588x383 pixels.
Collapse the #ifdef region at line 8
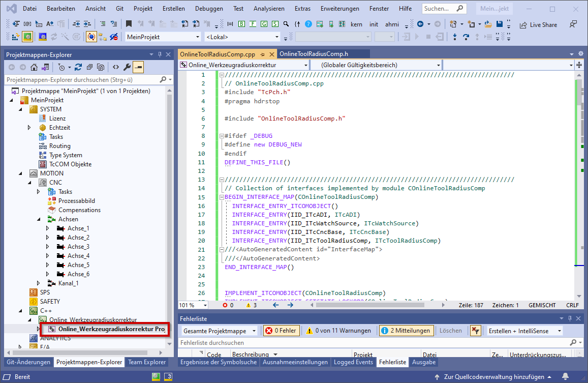[222, 136]
